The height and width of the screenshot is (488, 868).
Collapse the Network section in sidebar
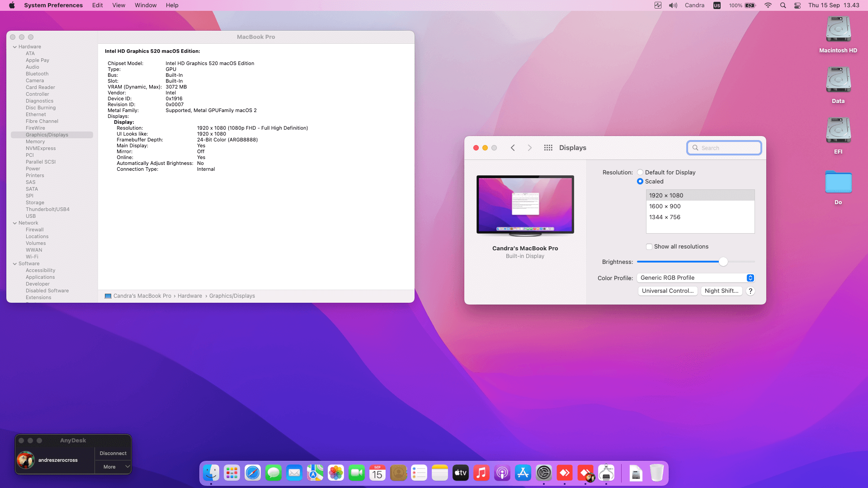tap(15, 223)
